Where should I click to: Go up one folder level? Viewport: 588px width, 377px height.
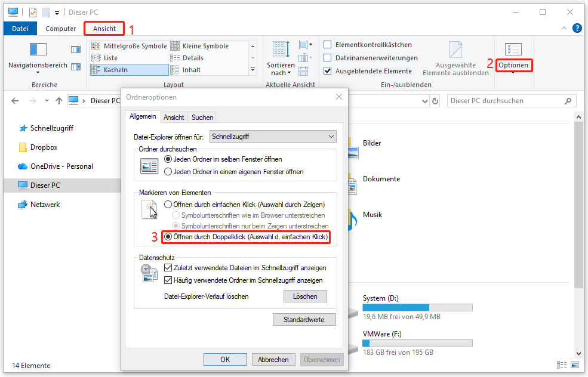pyautogui.click(x=59, y=101)
